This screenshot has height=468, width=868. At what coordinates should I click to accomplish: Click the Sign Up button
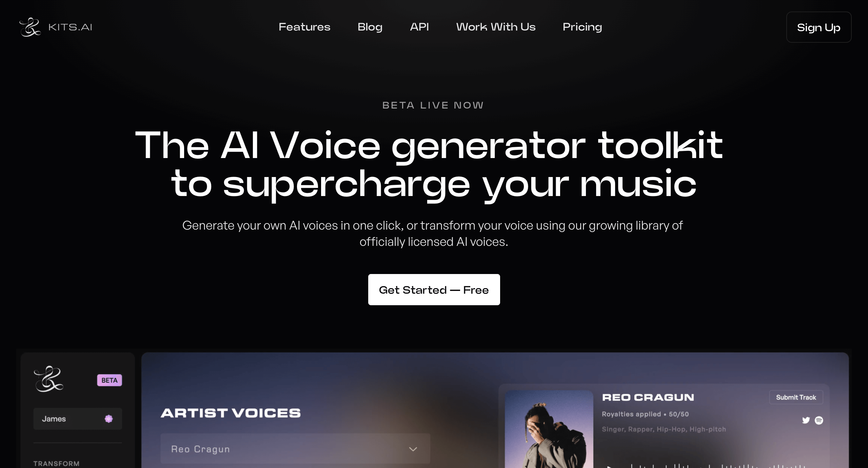(x=818, y=26)
